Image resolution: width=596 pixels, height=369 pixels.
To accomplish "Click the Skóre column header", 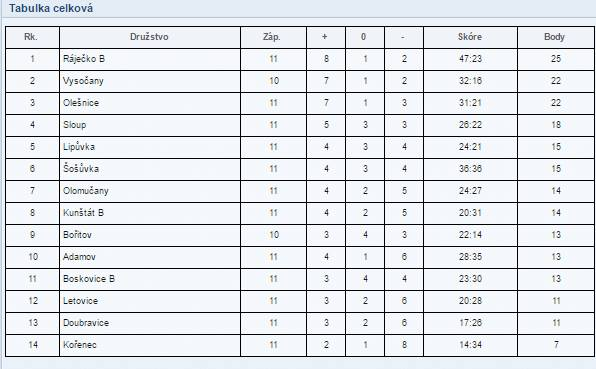I will point(470,37).
